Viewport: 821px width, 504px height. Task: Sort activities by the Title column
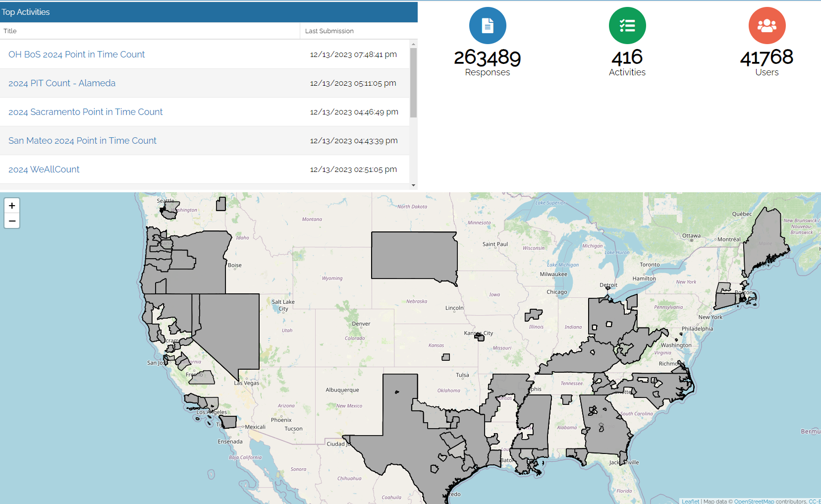[10, 31]
